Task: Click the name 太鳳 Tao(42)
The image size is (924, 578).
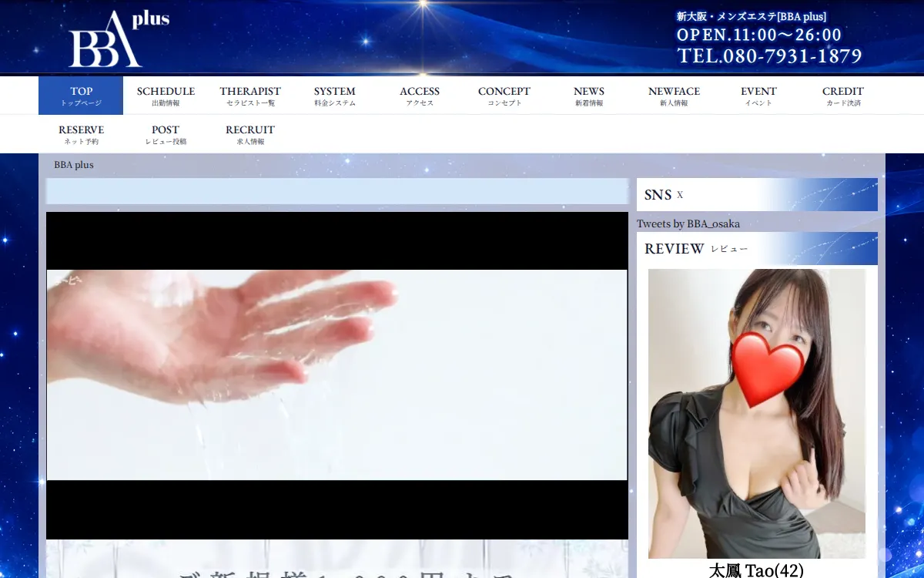Action: click(x=756, y=570)
